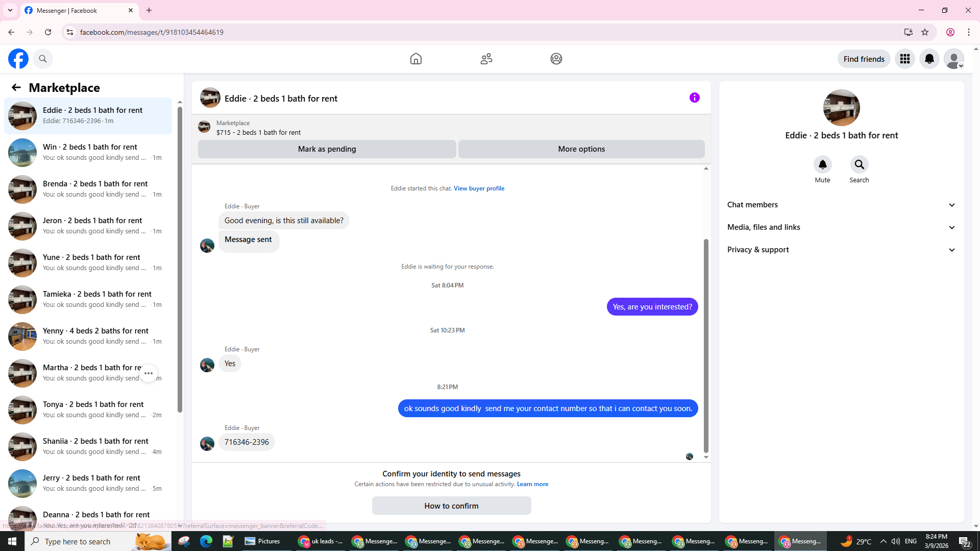Open Yenny 4 beds 2 baths conversation
The height and width of the screenshot is (551, 980).
click(88, 336)
